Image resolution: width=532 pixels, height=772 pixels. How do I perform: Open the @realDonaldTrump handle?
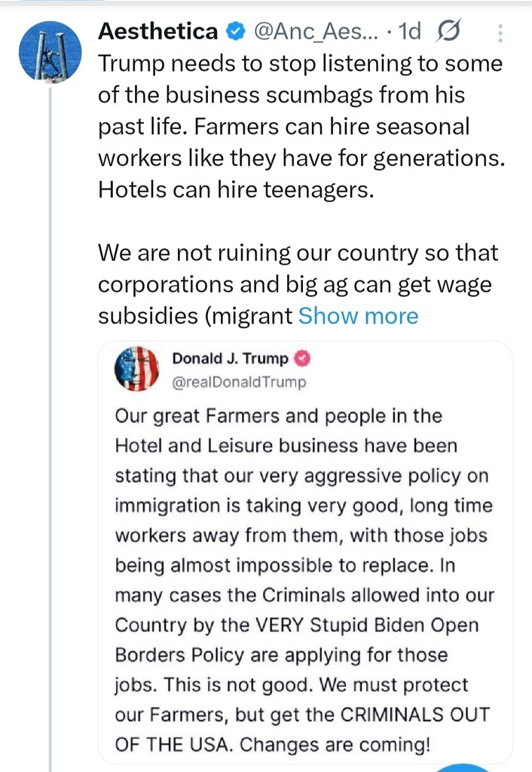(x=240, y=382)
